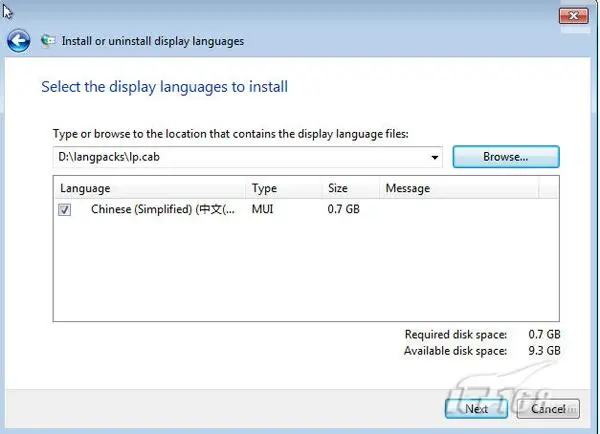600x434 pixels.
Task: Click the Message column header
Action: click(x=459, y=188)
